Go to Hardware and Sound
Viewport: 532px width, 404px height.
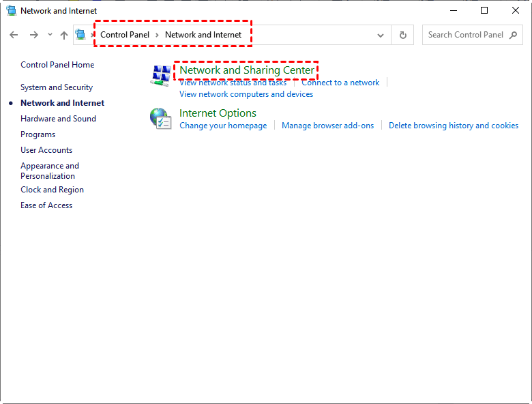tap(58, 119)
